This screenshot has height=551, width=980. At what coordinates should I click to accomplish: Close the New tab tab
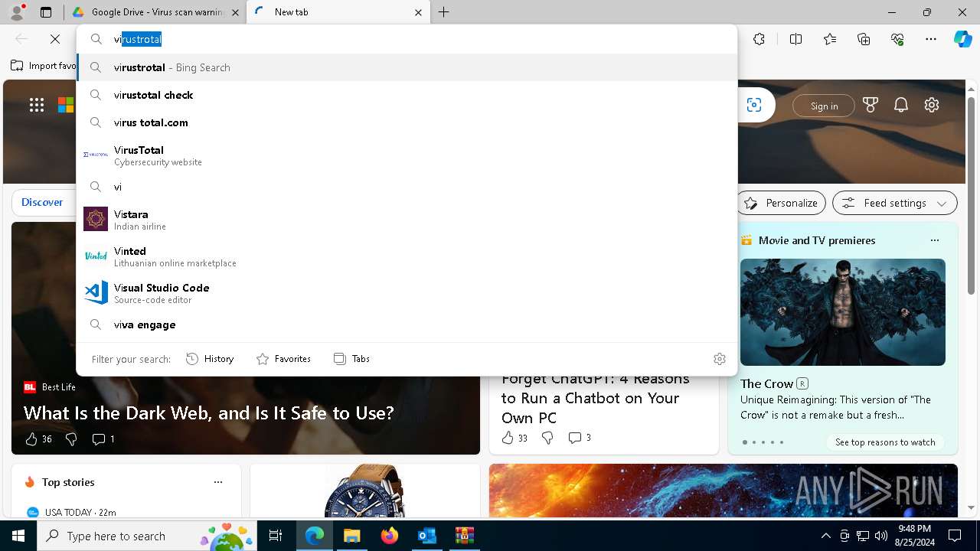pyautogui.click(x=418, y=12)
